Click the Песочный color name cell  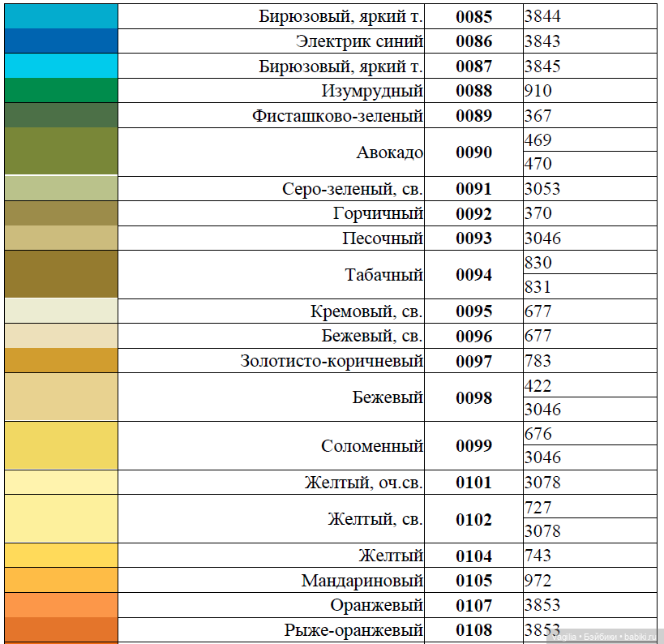click(x=383, y=238)
